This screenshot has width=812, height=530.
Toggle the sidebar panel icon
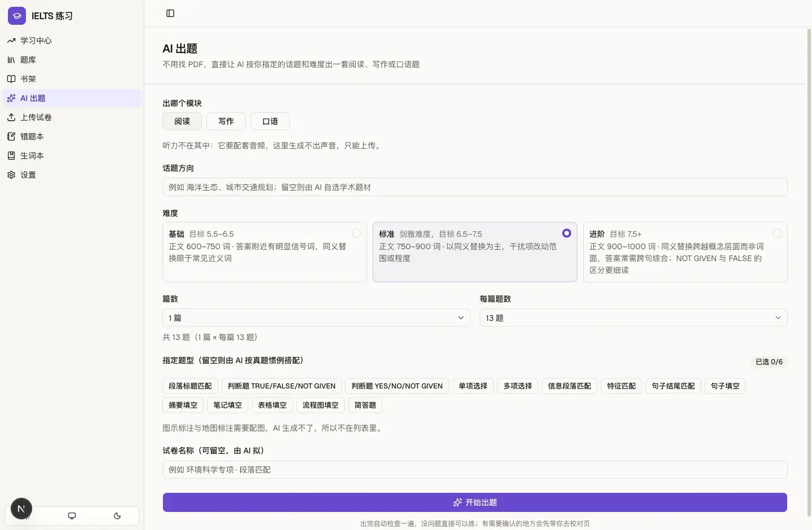click(170, 13)
